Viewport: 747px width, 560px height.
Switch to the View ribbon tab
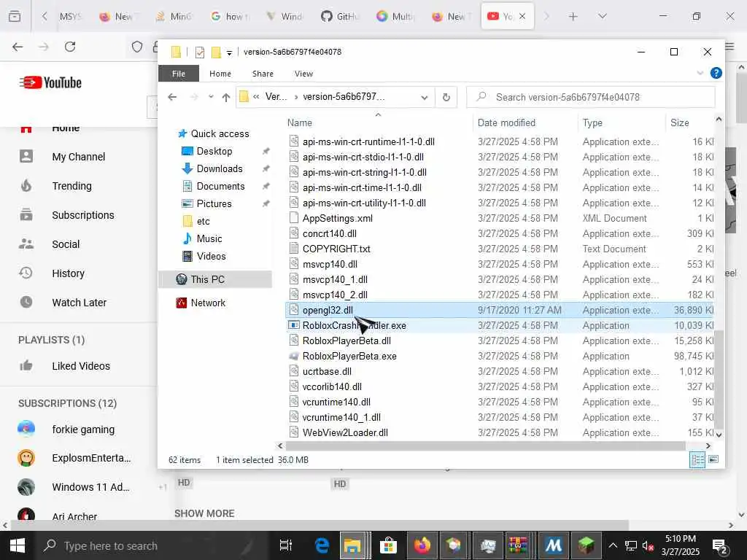[303, 74]
